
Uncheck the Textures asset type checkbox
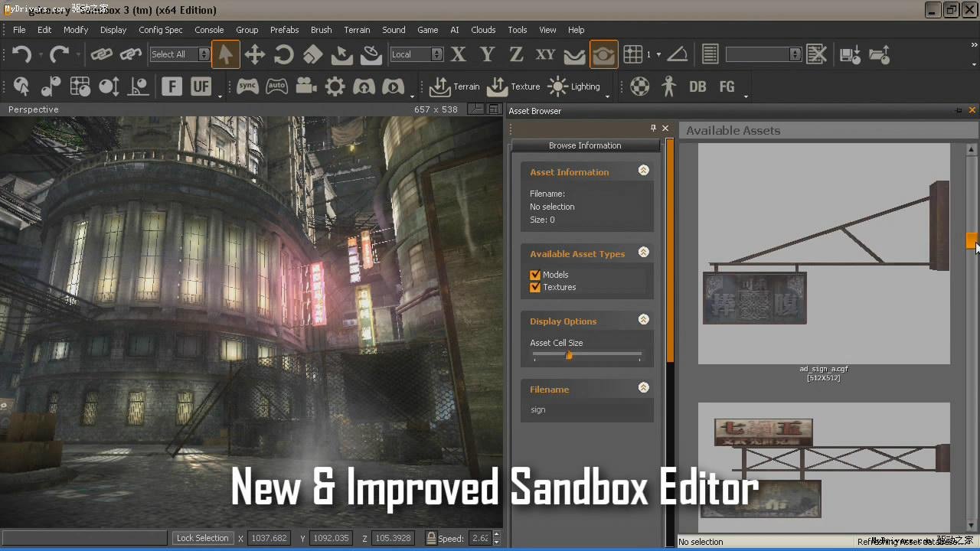tap(535, 287)
